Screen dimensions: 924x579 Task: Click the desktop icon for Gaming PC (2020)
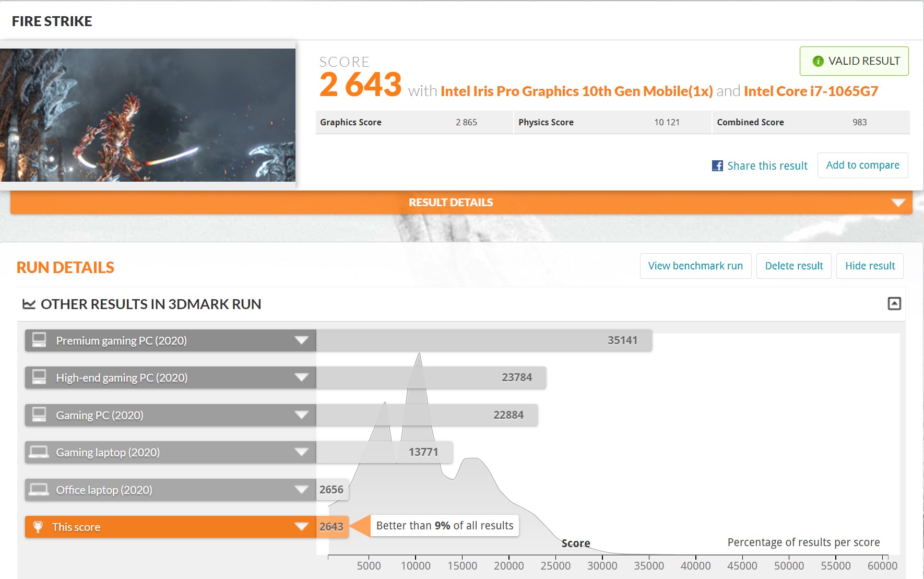tap(39, 415)
